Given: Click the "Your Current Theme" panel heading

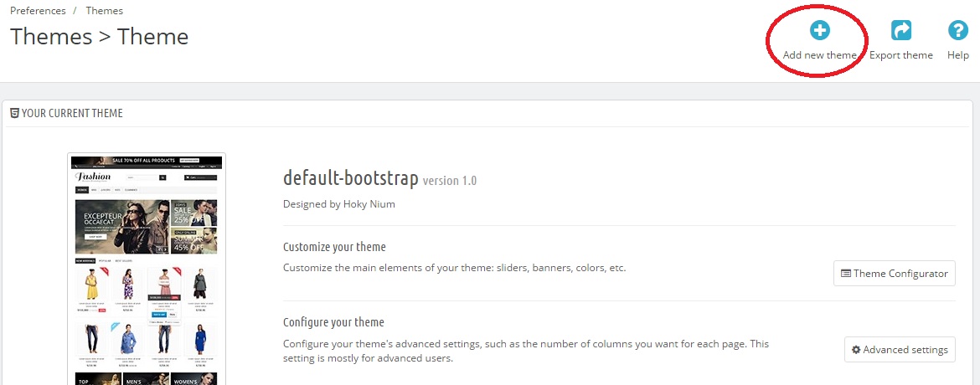Looking at the screenshot, I should pos(72,114).
